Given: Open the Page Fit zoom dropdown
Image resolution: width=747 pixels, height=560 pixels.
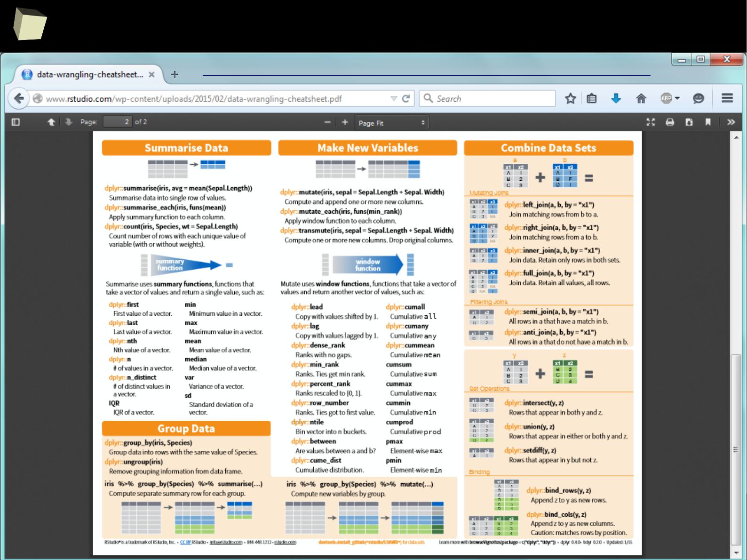Looking at the screenshot, I should coord(392,123).
